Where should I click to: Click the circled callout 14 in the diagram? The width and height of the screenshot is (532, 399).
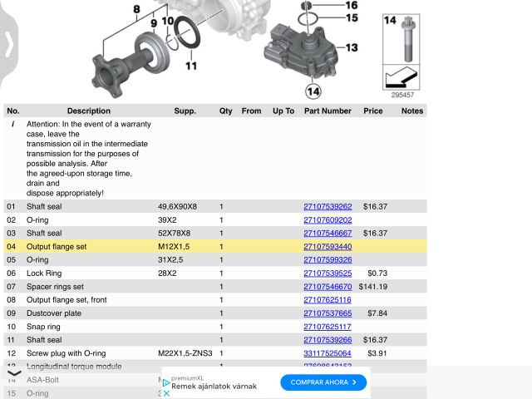313,91
